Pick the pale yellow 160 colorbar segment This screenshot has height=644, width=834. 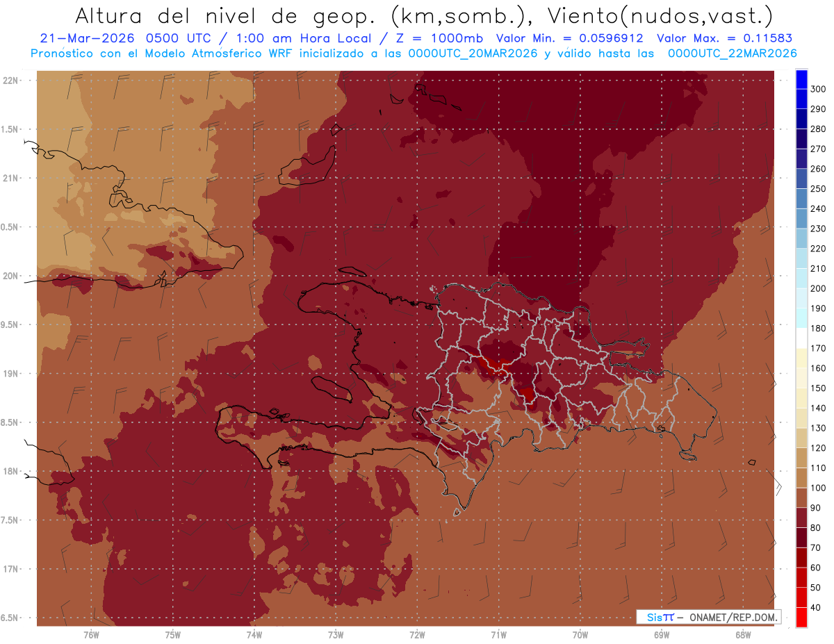tap(801, 358)
